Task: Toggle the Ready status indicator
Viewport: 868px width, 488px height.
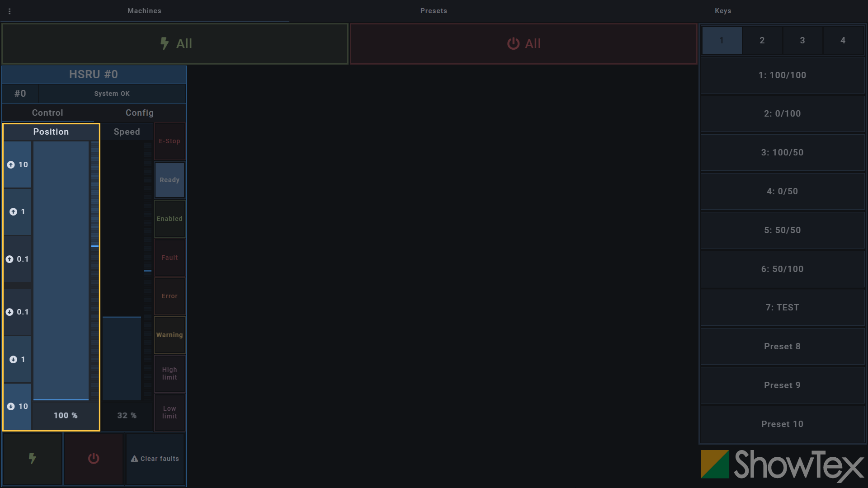Action: tap(170, 180)
